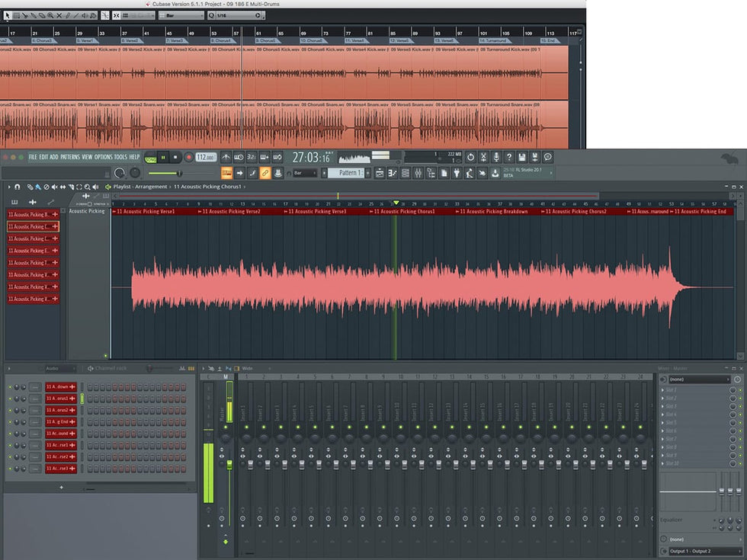This screenshot has height=560, width=747.
Task: Open the Bar snap dropdown in FL Studio
Action: pyautogui.click(x=306, y=174)
